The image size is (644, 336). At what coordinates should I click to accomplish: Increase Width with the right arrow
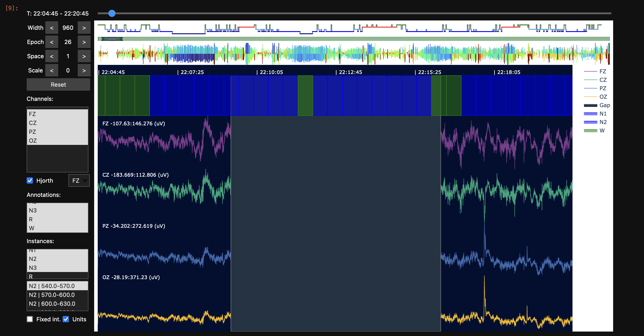click(x=84, y=28)
